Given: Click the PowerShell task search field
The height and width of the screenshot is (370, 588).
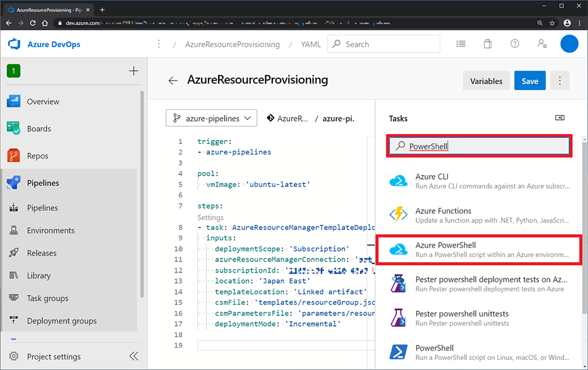Looking at the screenshot, I should pyautogui.click(x=479, y=146).
